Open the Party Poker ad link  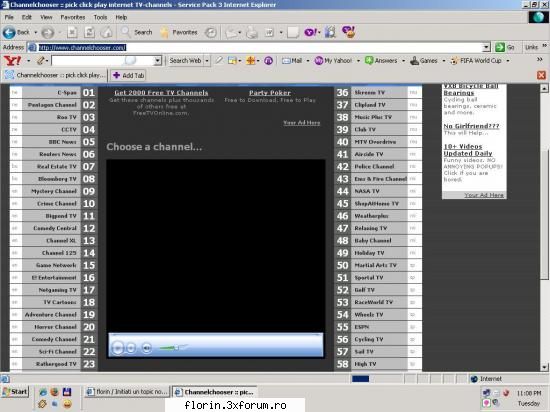[270, 93]
